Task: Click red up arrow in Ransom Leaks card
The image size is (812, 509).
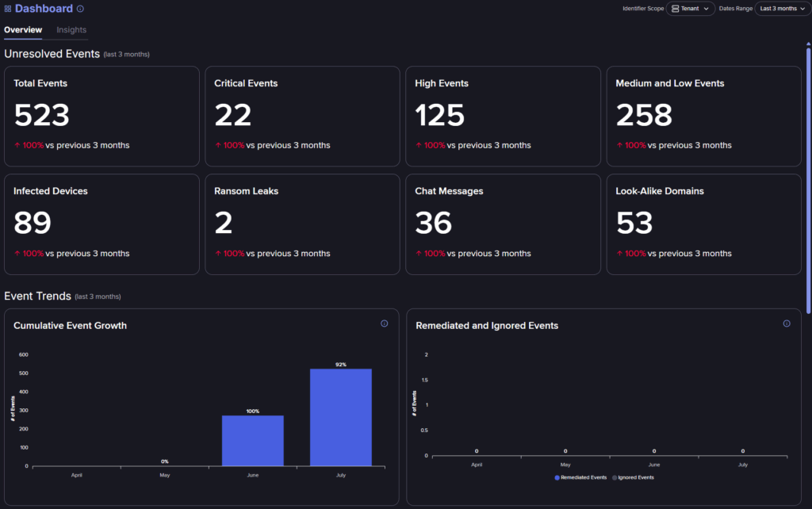Action: click(x=218, y=254)
